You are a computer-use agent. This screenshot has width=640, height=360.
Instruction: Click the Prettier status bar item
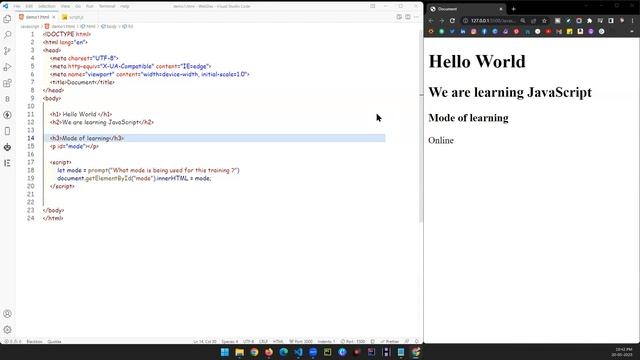pyautogui.click(x=390, y=341)
